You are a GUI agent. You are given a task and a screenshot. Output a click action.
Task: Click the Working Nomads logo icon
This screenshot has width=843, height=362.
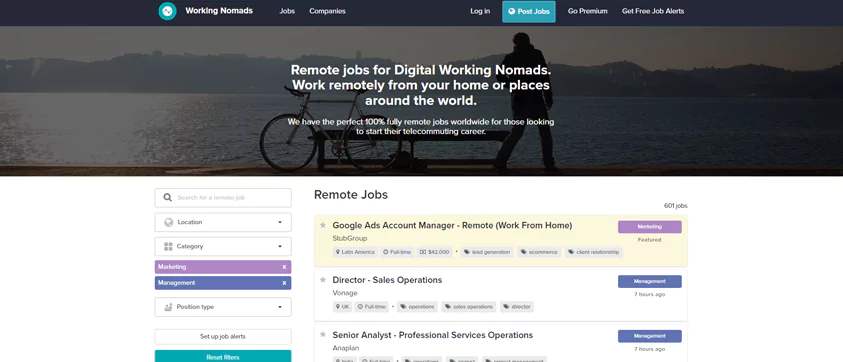(167, 11)
